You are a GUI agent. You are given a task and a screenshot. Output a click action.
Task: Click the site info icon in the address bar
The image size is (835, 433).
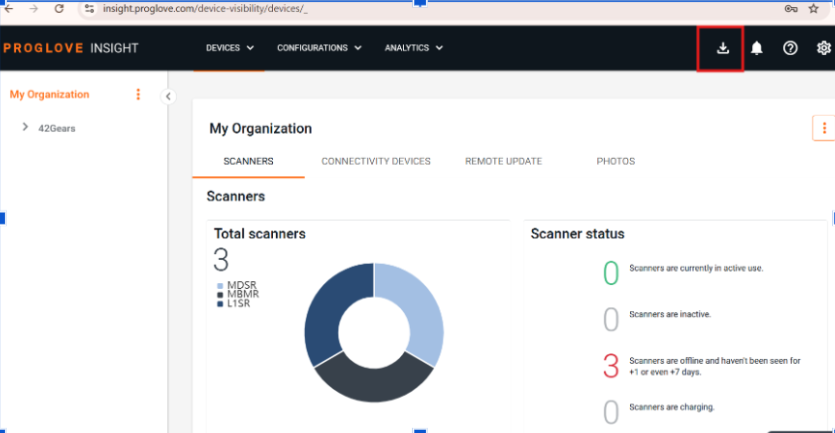89,9
